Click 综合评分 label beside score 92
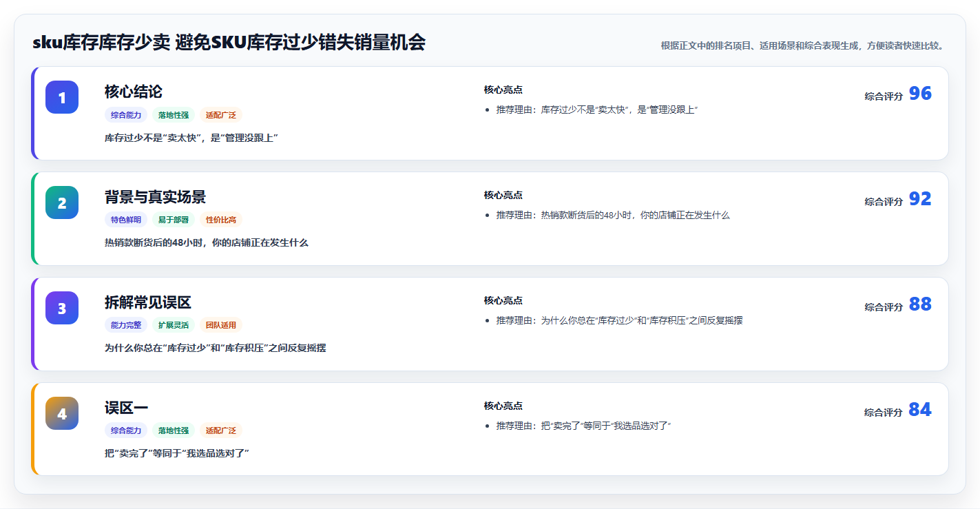 click(884, 202)
